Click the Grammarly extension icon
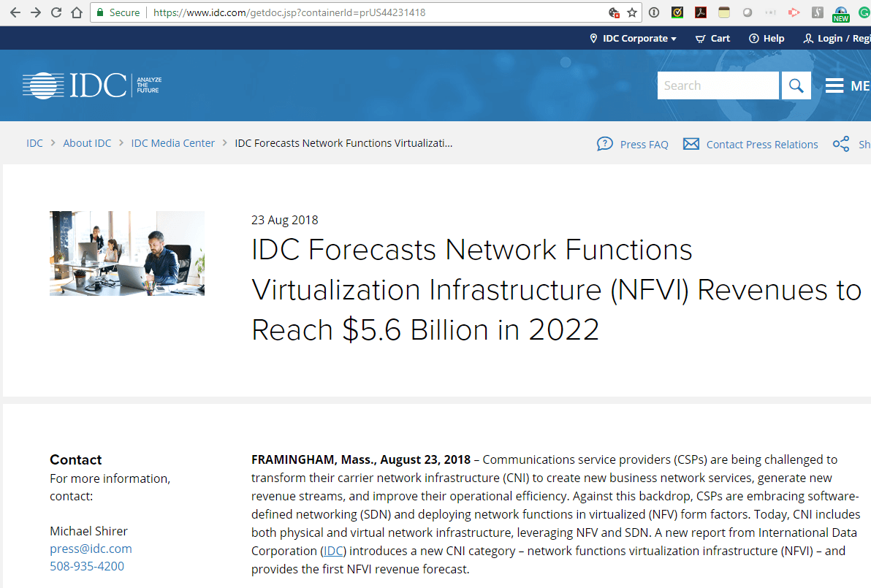 864,12
